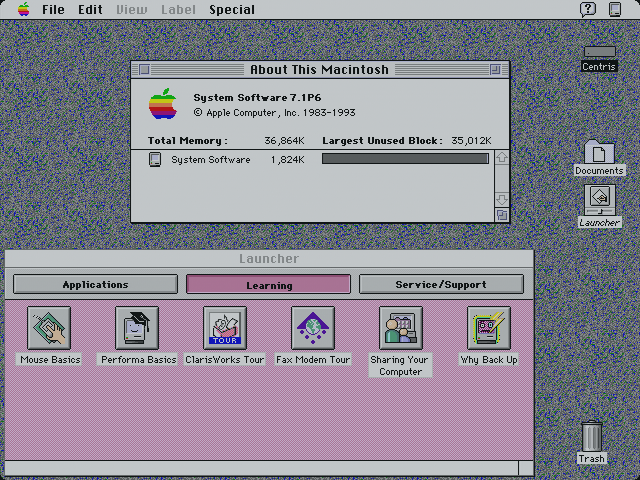The image size is (640, 480).
Task: Click the "Mouse Basics" label text
Action: click(50, 360)
